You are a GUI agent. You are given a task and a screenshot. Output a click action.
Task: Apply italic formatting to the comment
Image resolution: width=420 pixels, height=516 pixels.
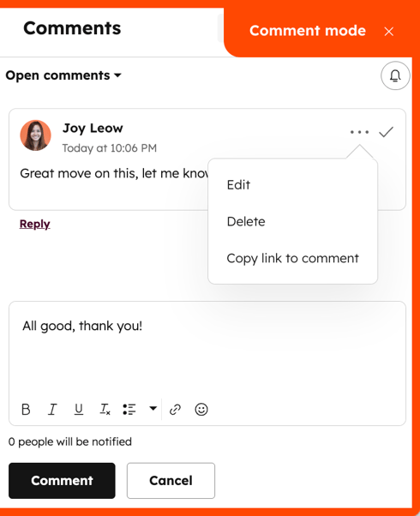tap(52, 410)
